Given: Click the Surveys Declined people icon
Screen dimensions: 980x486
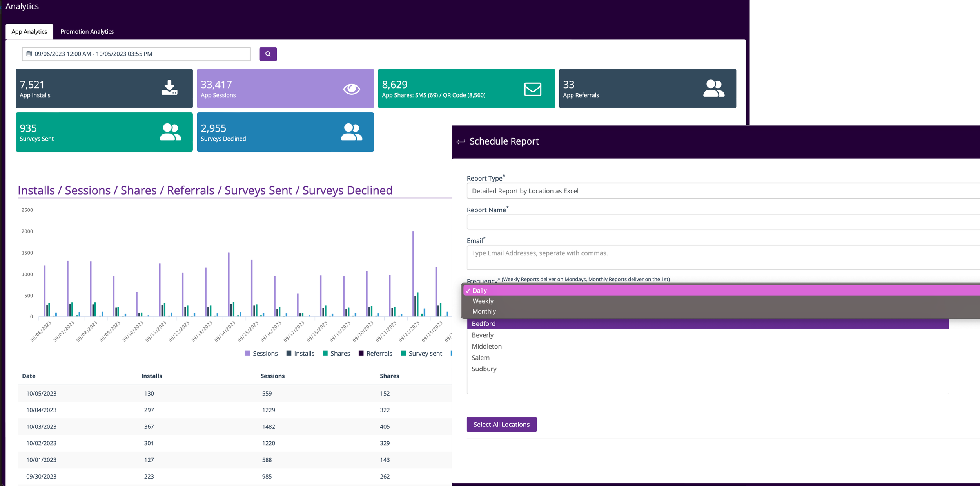Looking at the screenshot, I should point(351,132).
